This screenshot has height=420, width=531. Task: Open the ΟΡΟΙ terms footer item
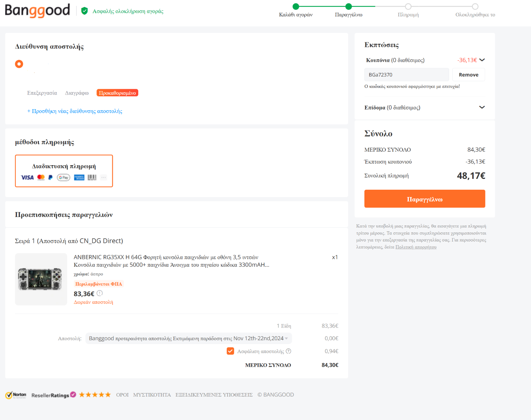(x=123, y=395)
